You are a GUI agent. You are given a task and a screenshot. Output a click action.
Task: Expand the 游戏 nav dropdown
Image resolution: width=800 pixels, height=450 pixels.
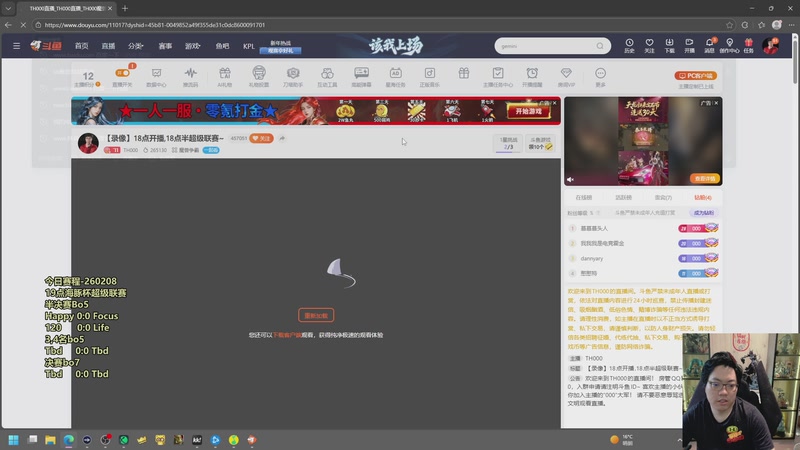pyautogui.click(x=192, y=46)
